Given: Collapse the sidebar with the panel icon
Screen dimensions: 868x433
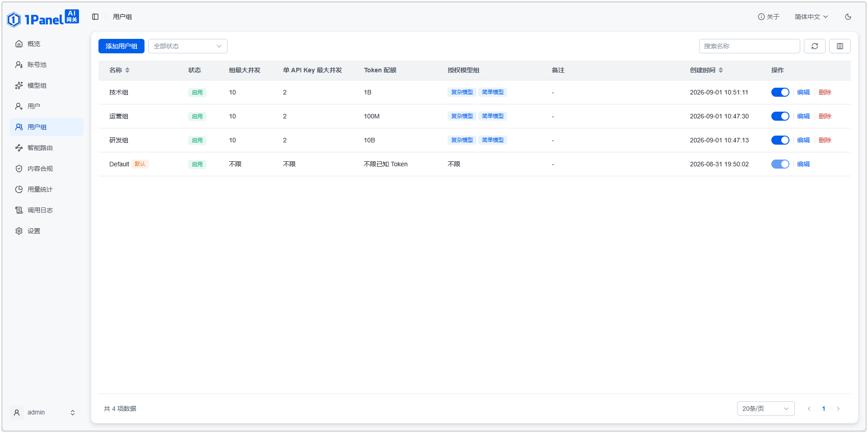Looking at the screenshot, I should click(x=95, y=17).
